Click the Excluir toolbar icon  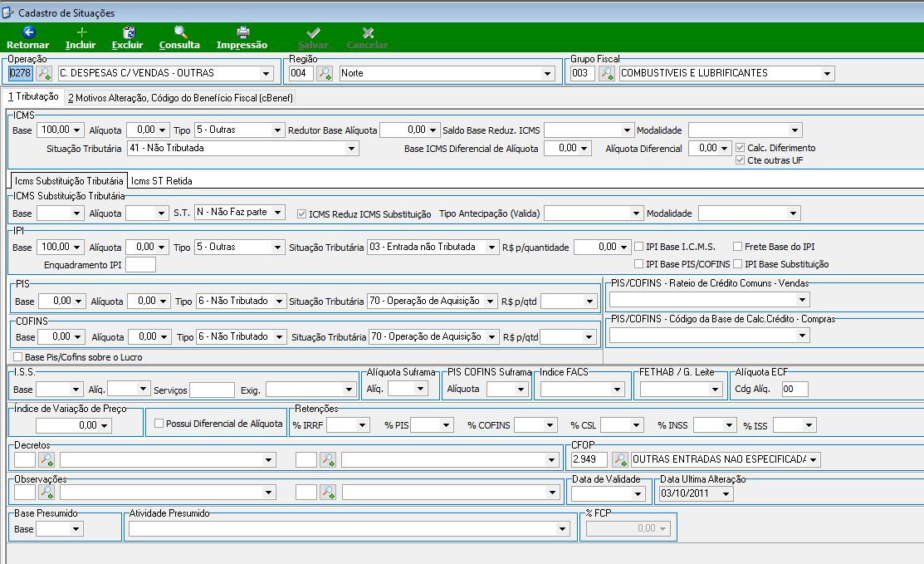128,32
